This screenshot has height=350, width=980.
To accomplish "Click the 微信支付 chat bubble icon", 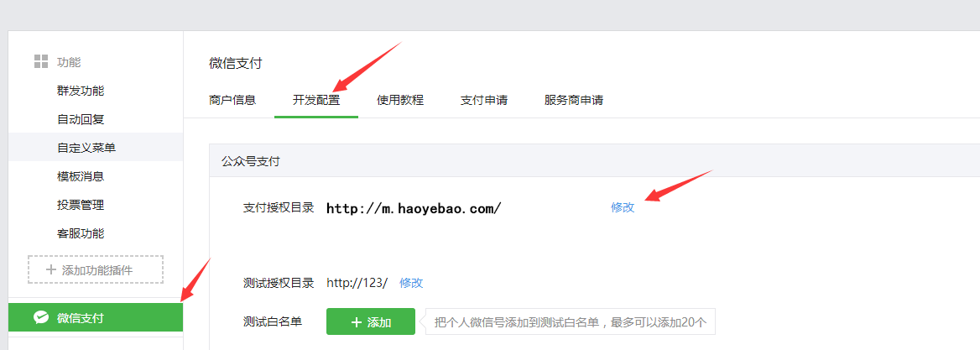I will click(41, 318).
